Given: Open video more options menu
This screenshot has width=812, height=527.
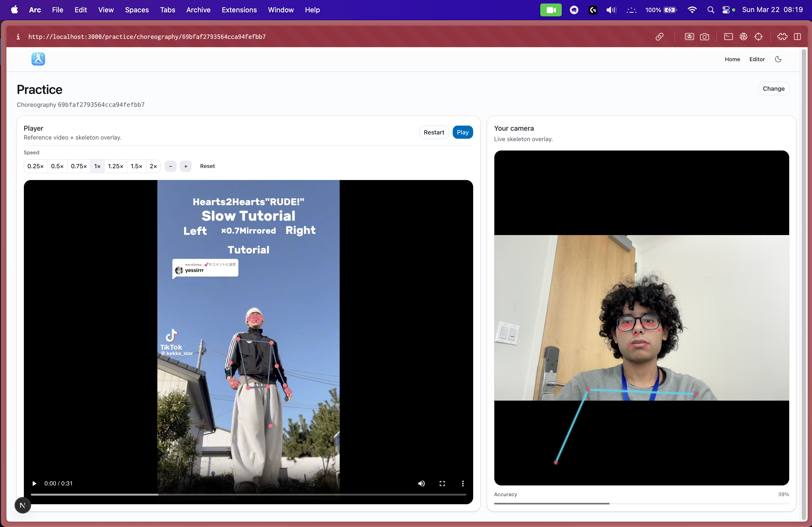Looking at the screenshot, I should tap(463, 483).
